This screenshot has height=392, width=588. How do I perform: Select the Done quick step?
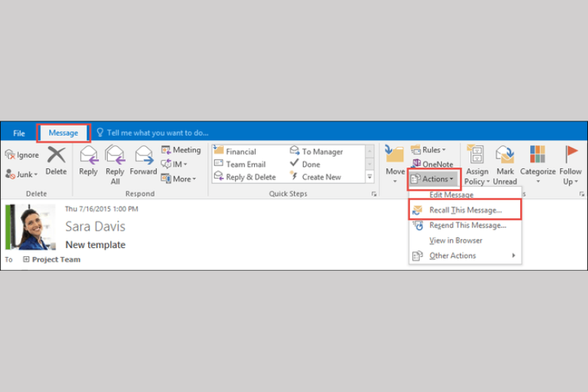coord(305,164)
